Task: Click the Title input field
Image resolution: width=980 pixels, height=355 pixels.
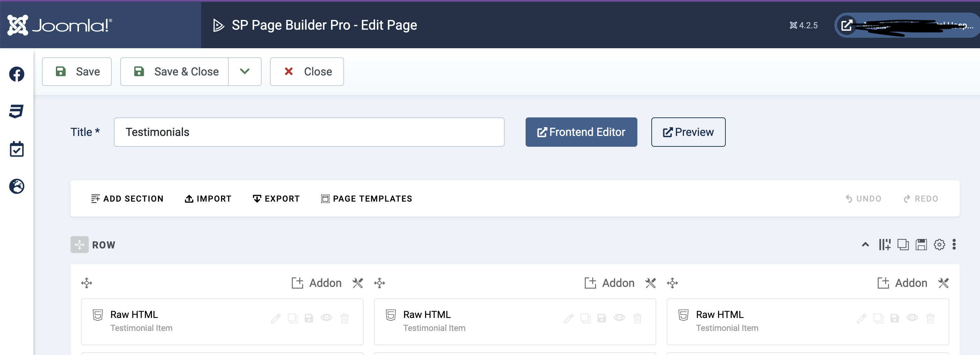Action: [309, 132]
